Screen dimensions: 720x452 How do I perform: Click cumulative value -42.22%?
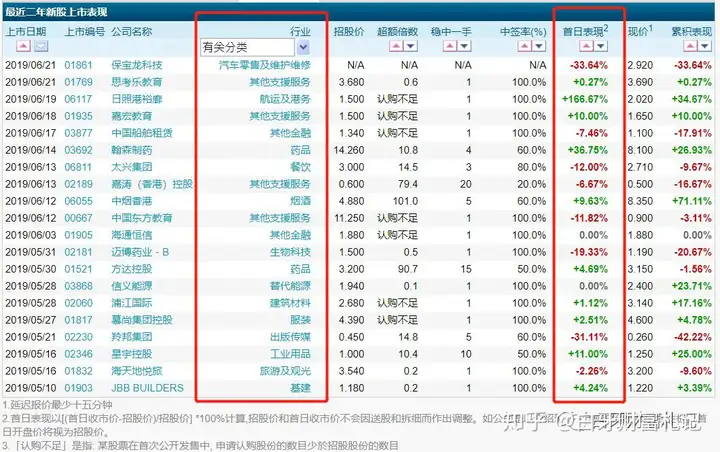pyautogui.click(x=693, y=337)
